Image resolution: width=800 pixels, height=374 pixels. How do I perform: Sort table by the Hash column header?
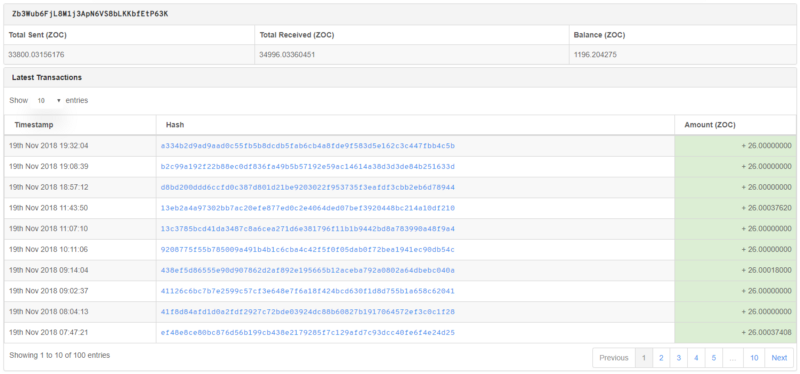point(415,125)
